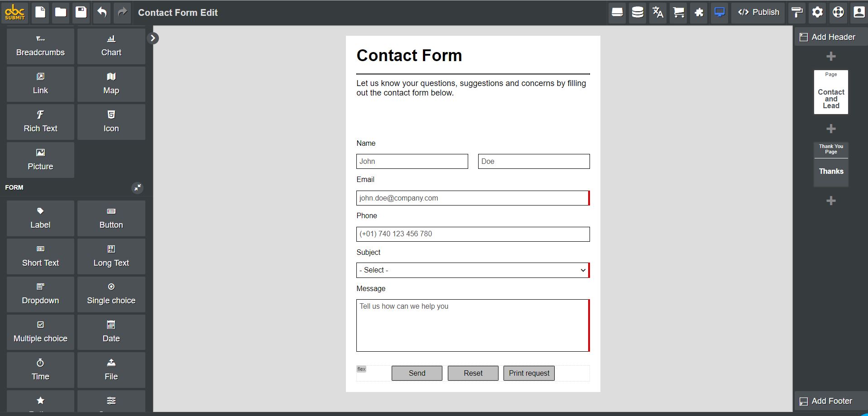Add a File upload field
Viewport: 868px width, 416px height.
111,370
